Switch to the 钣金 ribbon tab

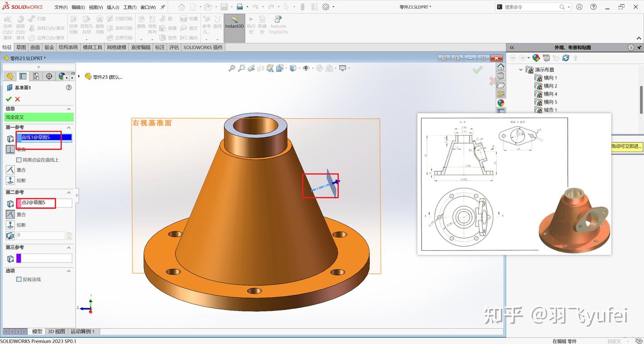click(49, 47)
